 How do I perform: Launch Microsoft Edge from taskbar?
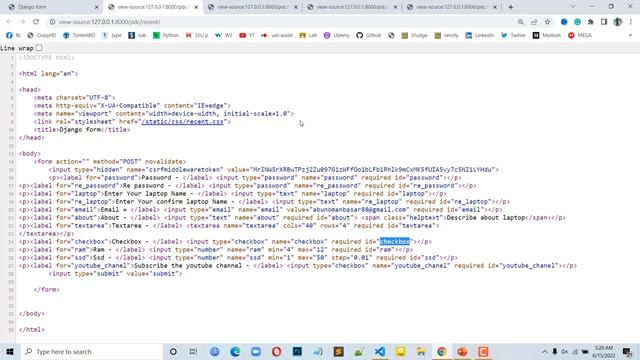[235, 351]
